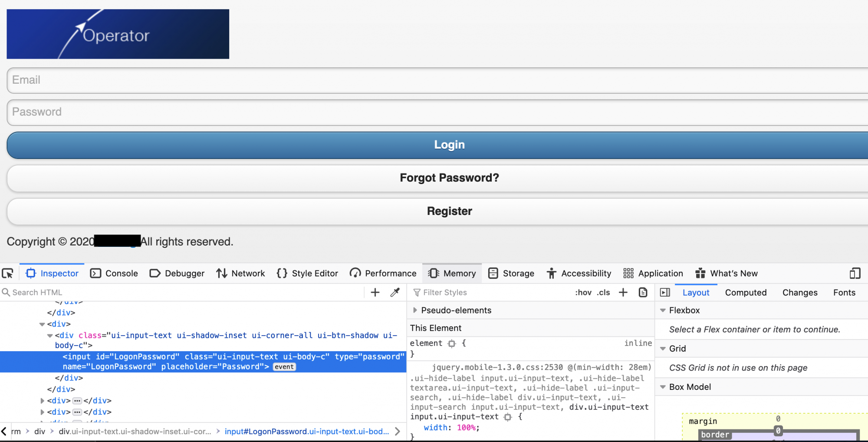Open the Inspector tab

click(x=52, y=273)
